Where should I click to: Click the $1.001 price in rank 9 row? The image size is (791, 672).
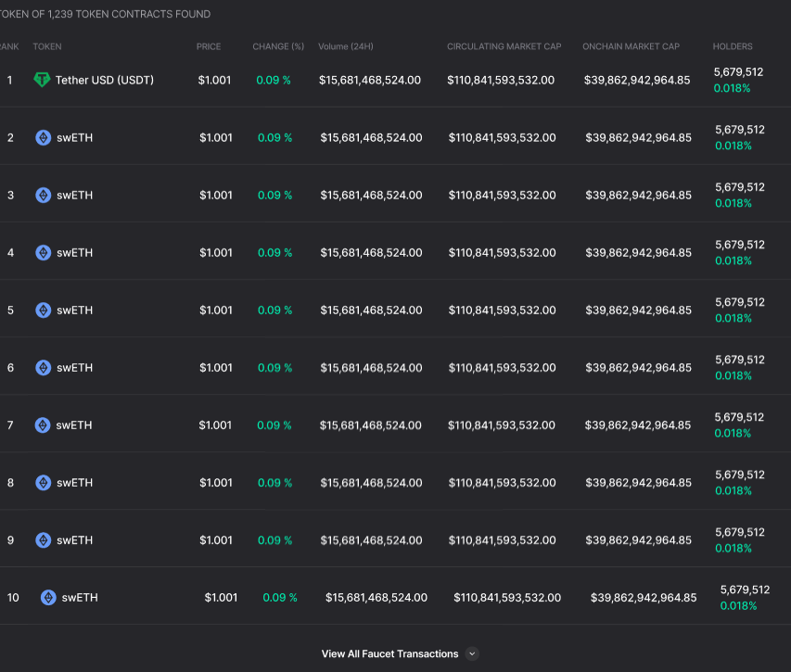click(x=216, y=540)
